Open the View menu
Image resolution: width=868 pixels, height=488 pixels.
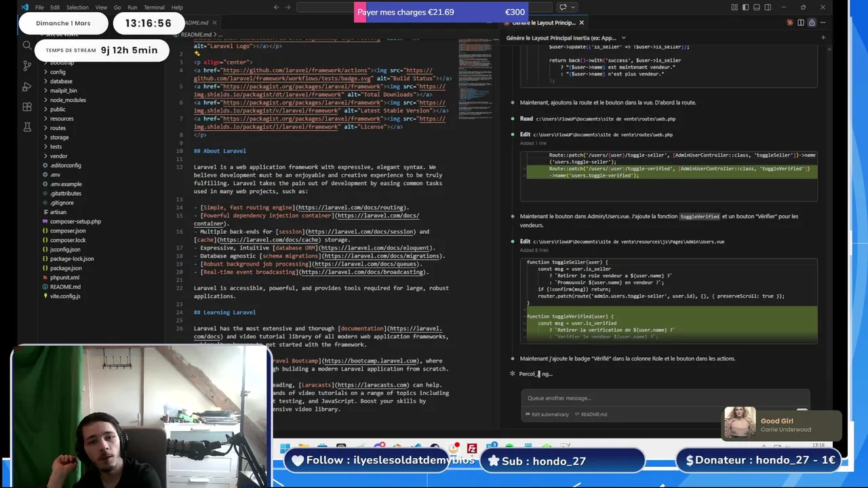click(x=101, y=7)
